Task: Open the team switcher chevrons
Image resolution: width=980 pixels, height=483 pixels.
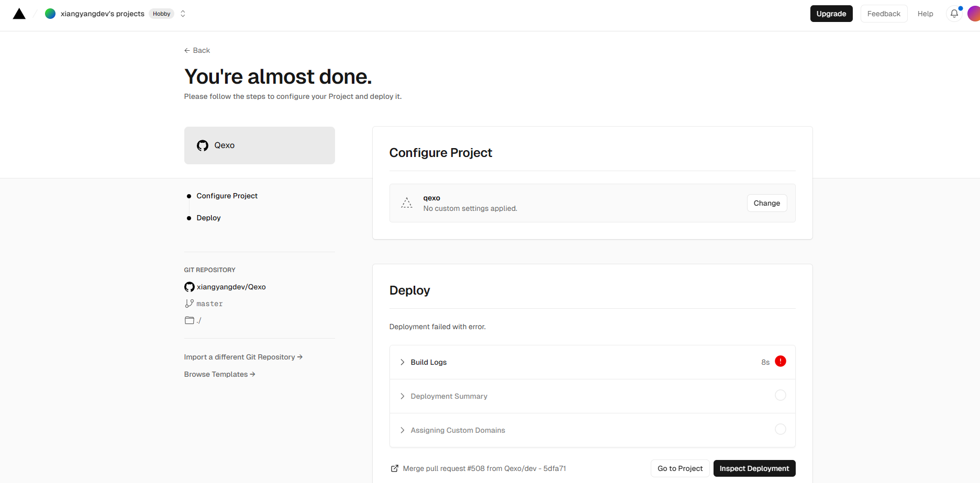Action: (x=183, y=14)
